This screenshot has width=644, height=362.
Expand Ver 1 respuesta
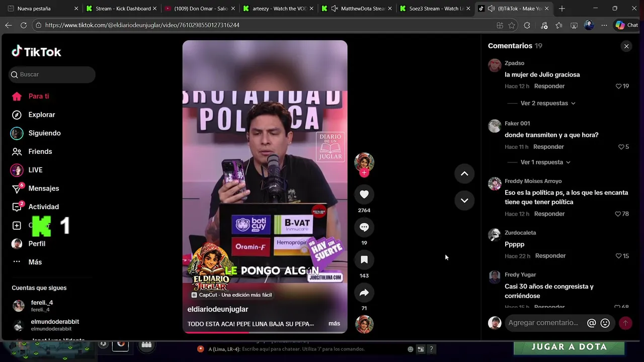545,162
